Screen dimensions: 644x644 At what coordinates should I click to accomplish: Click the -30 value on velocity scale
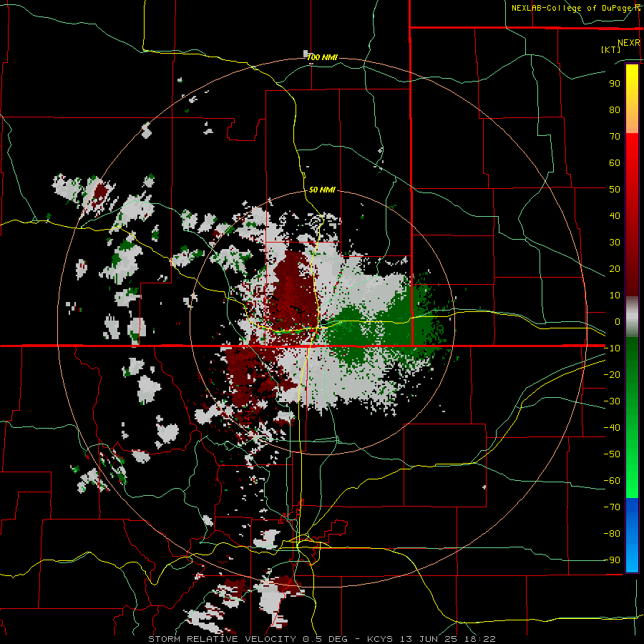point(612,401)
